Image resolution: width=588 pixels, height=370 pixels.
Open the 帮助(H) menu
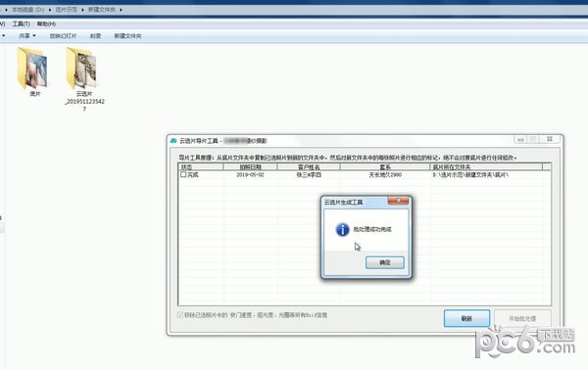click(46, 23)
